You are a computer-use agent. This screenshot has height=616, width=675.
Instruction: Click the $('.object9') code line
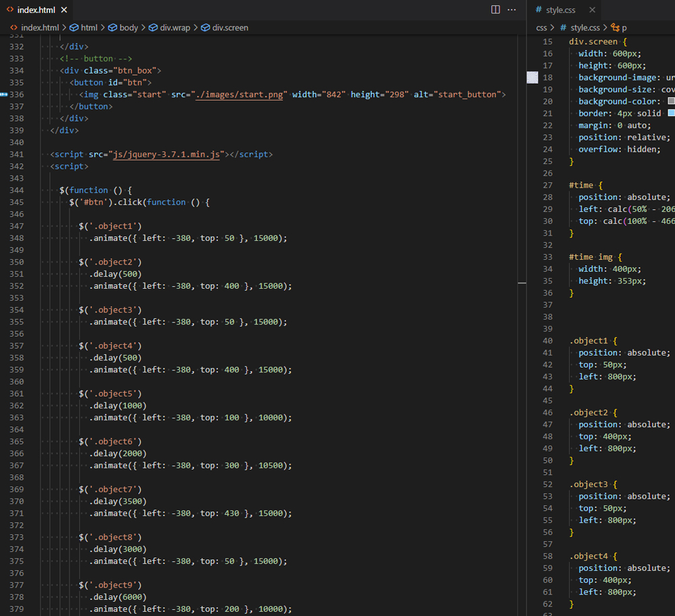click(x=110, y=586)
